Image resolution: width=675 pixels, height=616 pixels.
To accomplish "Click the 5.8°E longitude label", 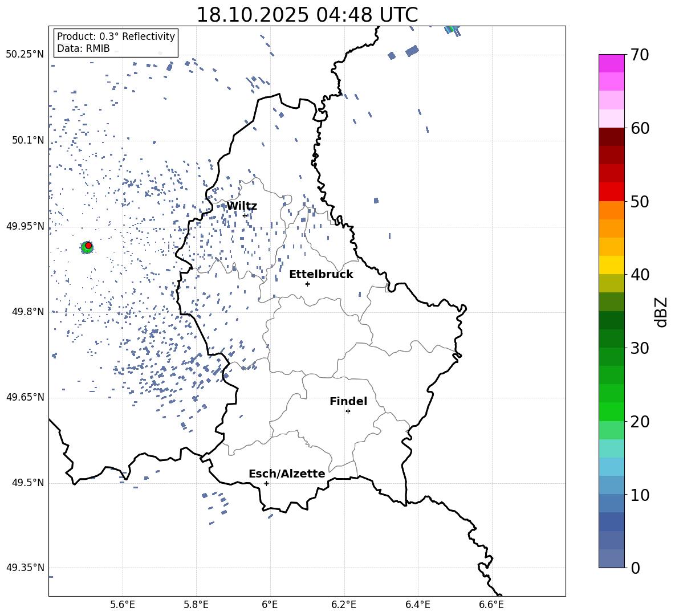I will pyautogui.click(x=196, y=605).
